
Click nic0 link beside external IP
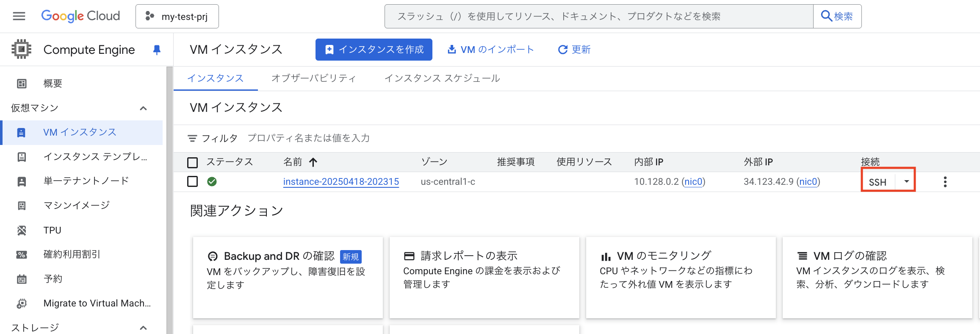(808, 182)
